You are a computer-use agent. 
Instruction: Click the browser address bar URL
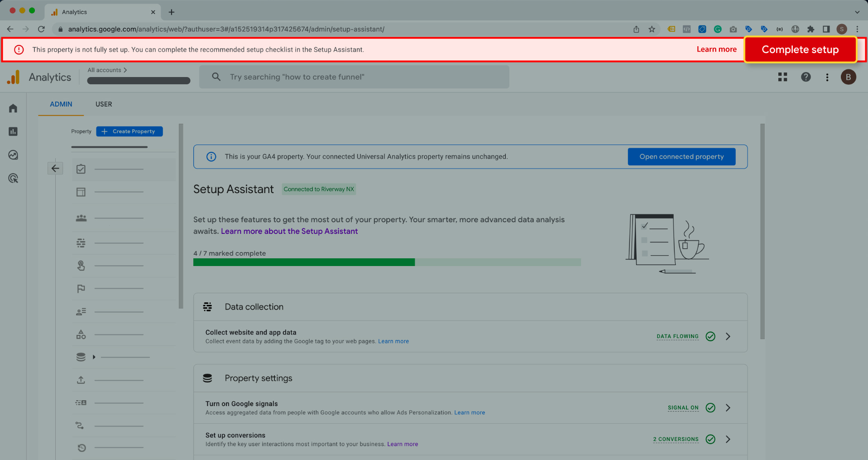[x=226, y=29]
